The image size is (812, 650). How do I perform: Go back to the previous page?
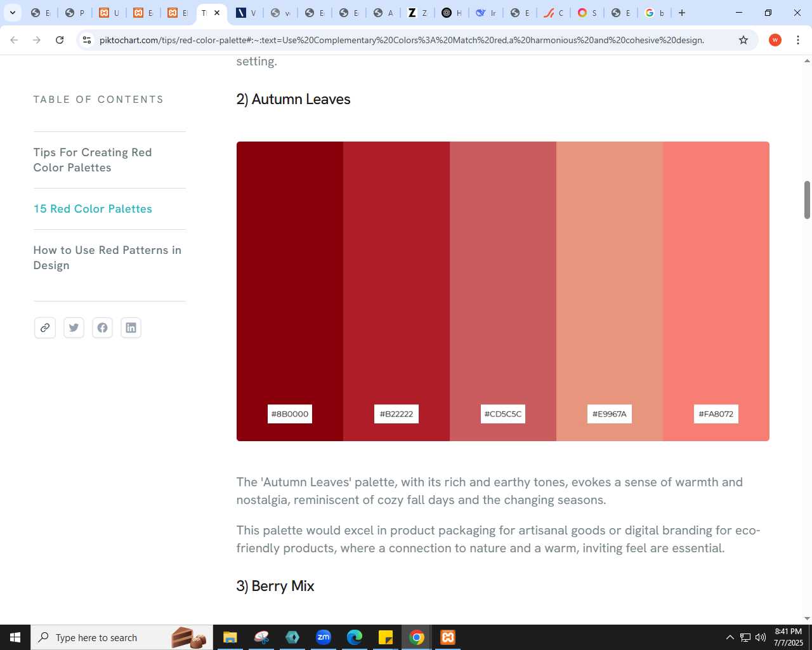click(14, 40)
